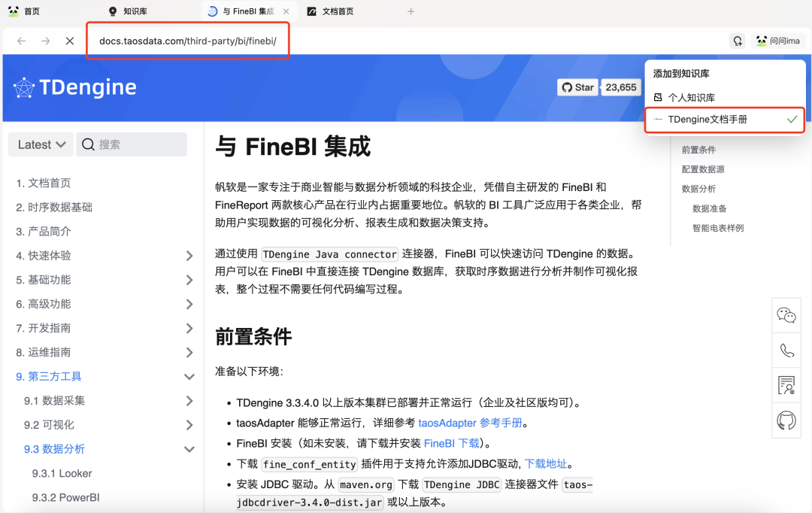The image size is (812, 513).
Task: Click the 与 FineBI 集成 page heading
Action: (293, 147)
